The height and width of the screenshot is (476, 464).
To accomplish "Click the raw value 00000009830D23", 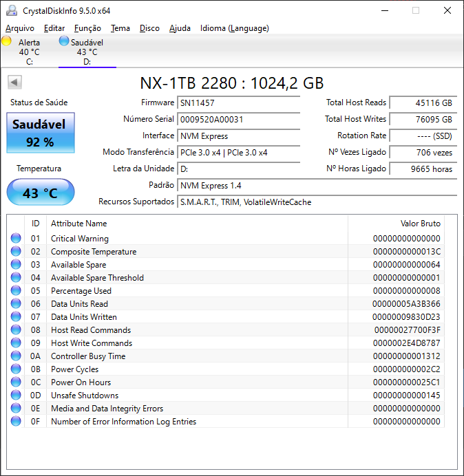I will coord(406,317).
